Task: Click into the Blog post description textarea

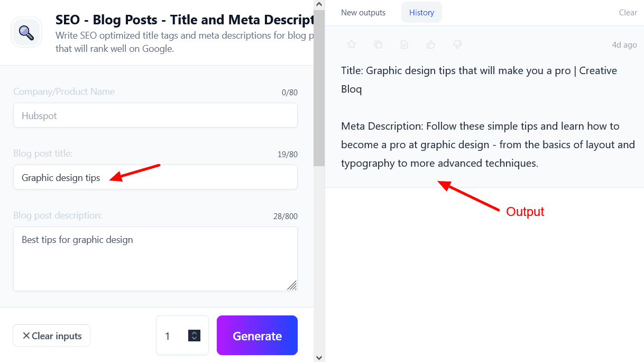Action: 155,258
